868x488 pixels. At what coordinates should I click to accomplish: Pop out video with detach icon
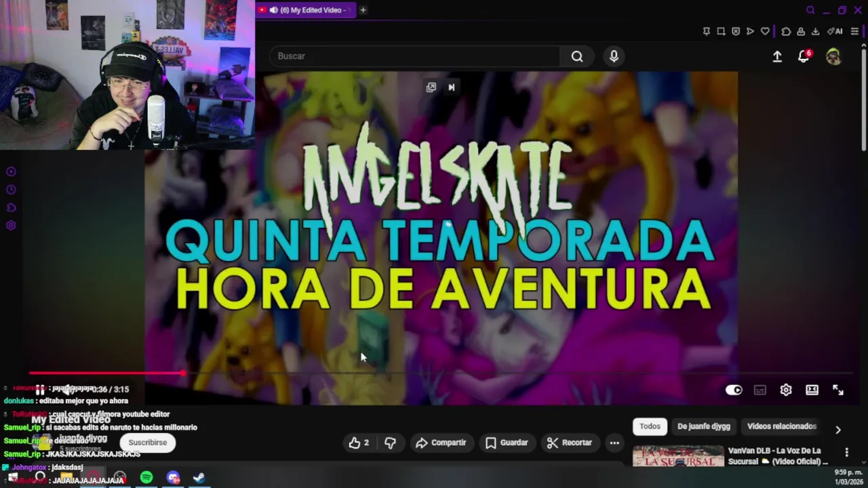click(x=431, y=87)
